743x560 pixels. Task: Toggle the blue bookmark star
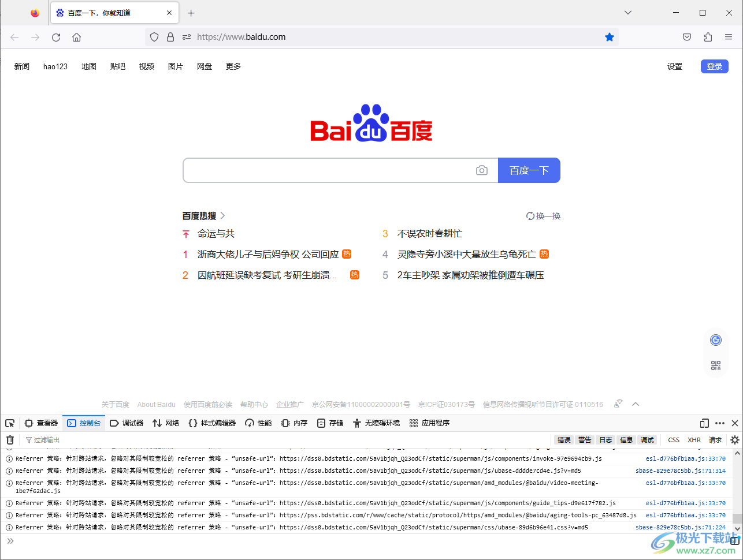[x=610, y=37]
